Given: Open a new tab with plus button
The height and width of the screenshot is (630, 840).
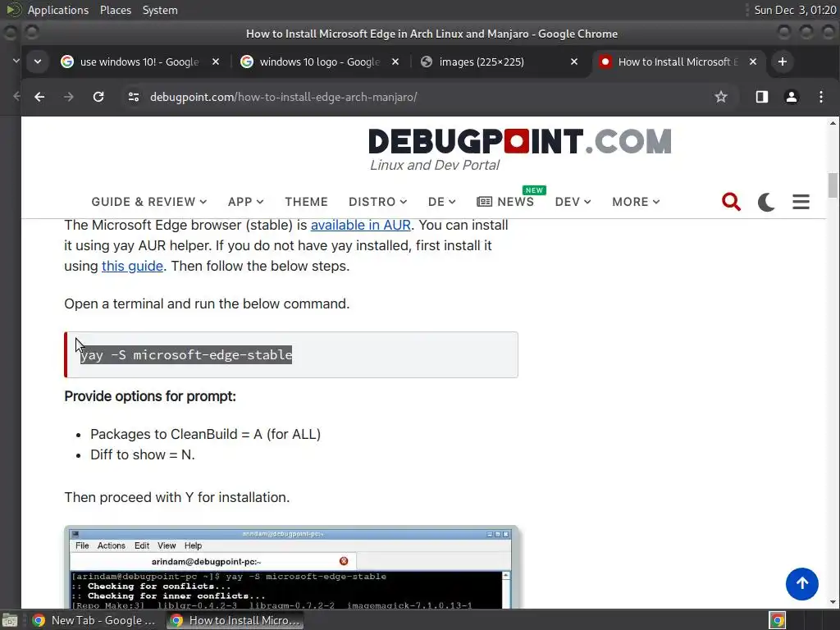Looking at the screenshot, I should coord(782,62).
